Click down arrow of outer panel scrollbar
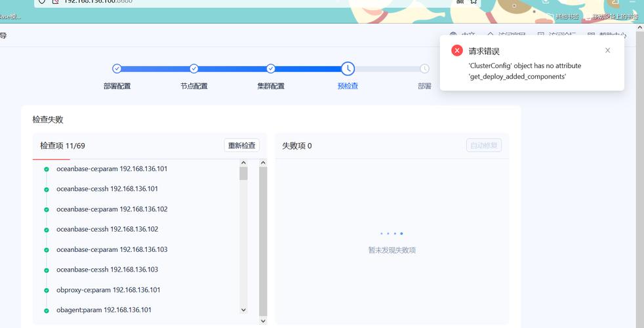644x328 pixels. tap(263, 321)
